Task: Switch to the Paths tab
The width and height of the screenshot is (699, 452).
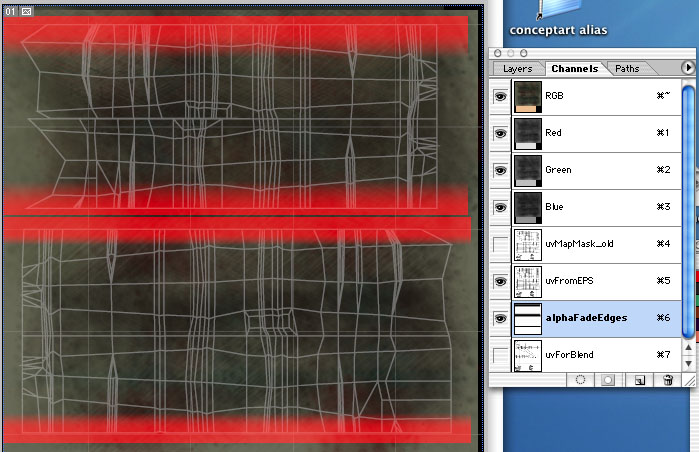Action: point(627,69)
